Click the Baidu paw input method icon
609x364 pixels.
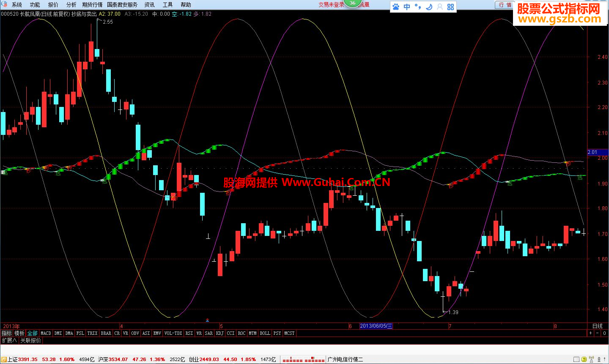(396, 7)
